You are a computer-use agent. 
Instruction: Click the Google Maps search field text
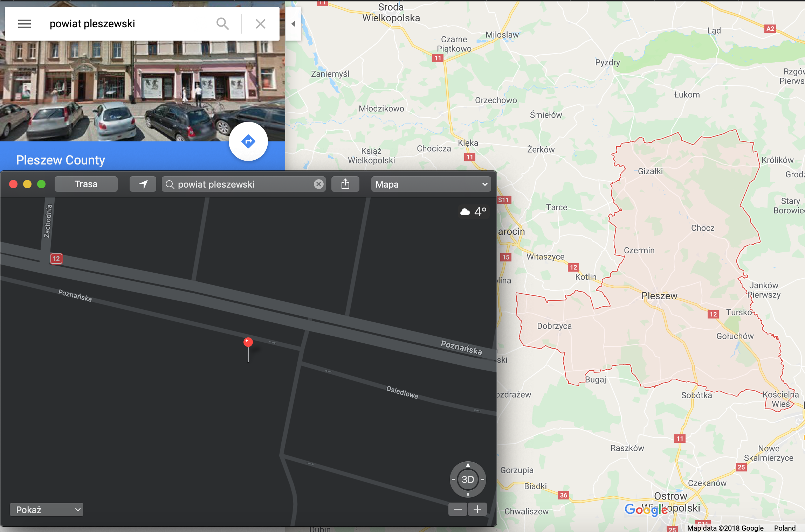click(92, 24)
